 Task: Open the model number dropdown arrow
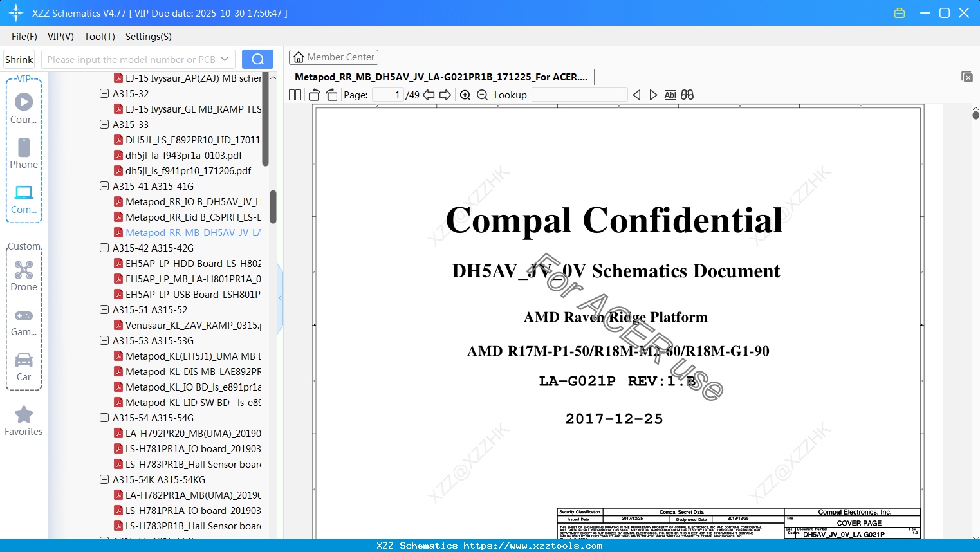click(x=225, y=59)
